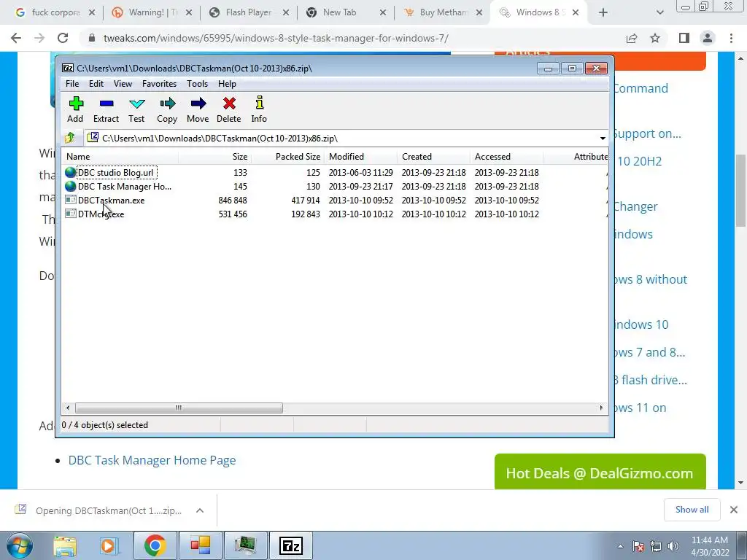Open the Info tool in 7-Zip
747x560 pixels.
pos(259,109)
